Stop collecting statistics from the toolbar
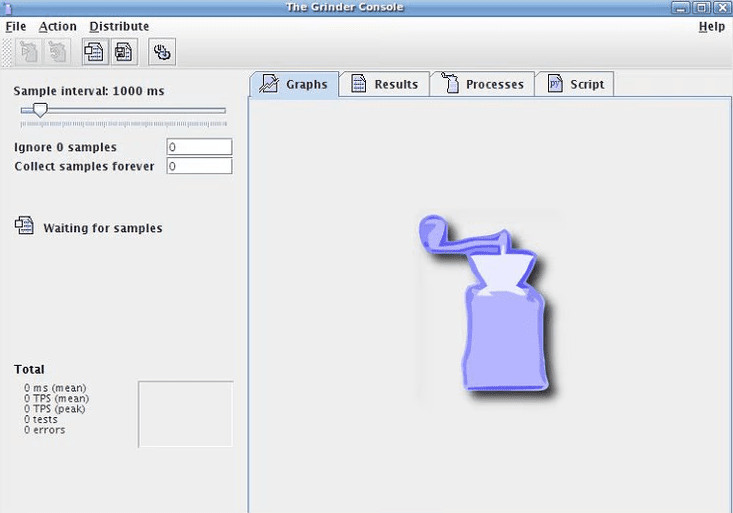The width and height of the screenshot is (733, 513). 124,51
